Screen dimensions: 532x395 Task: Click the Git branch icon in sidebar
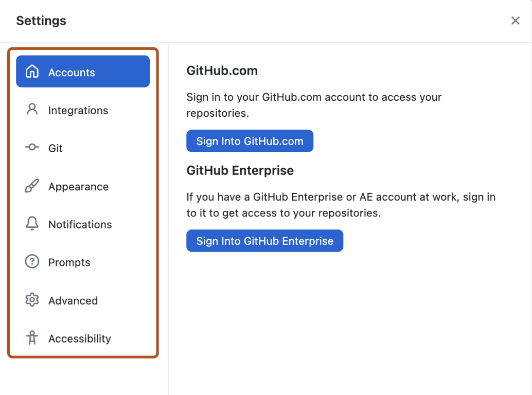coord(32,148)
